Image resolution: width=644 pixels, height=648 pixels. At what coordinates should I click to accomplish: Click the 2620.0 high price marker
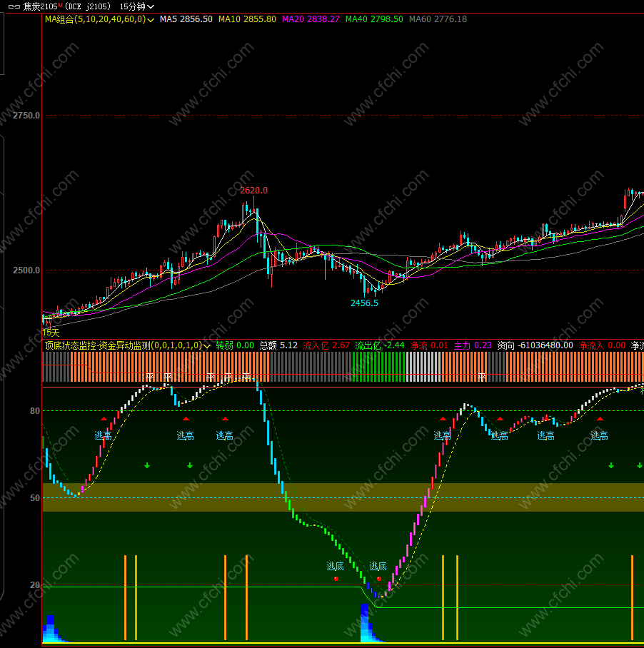coord(253,191)
